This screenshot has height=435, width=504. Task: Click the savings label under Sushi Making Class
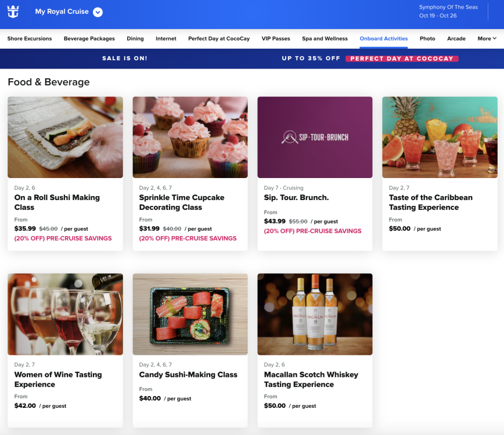(x=63, y=238)
